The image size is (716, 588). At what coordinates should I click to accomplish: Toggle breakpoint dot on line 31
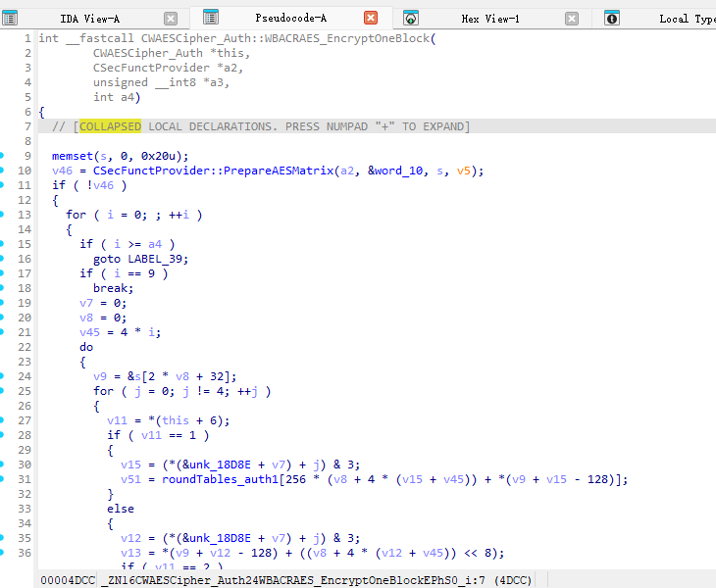[2, 479]
